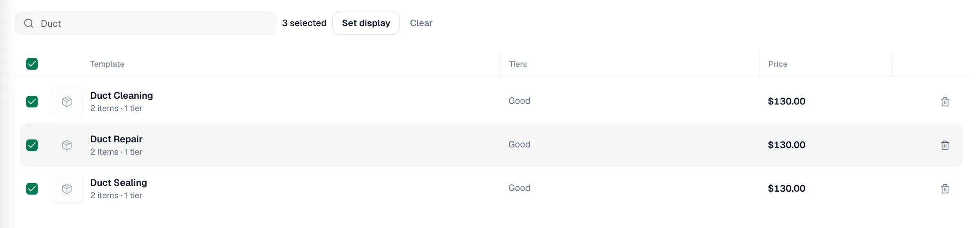Remove Duct Sealing using its trash icon
Viewport: 980px width, 228px height.
[x=945, y=189]
